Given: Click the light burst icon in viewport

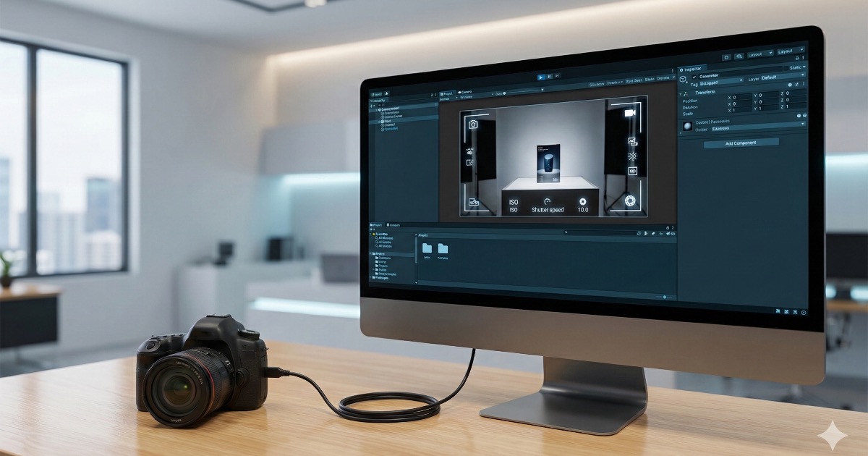Looking at the screenshot, I should pos(633,156).
